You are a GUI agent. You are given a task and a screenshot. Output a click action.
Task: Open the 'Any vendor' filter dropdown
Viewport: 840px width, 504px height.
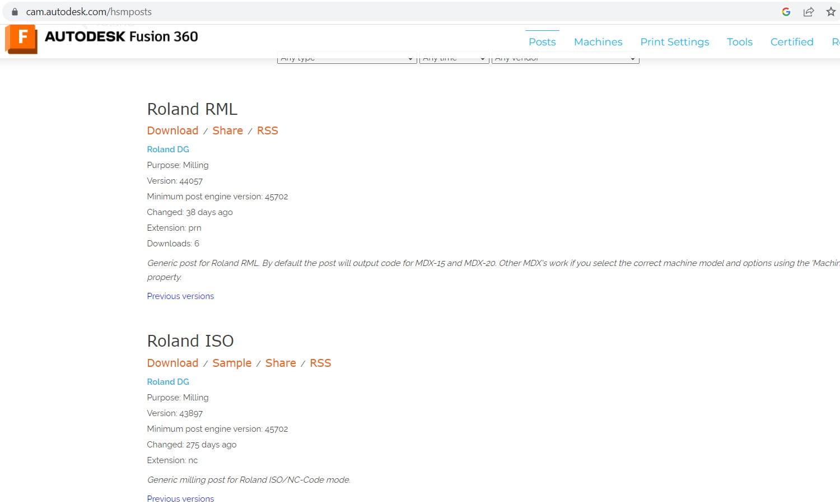(x=566, y=58)
